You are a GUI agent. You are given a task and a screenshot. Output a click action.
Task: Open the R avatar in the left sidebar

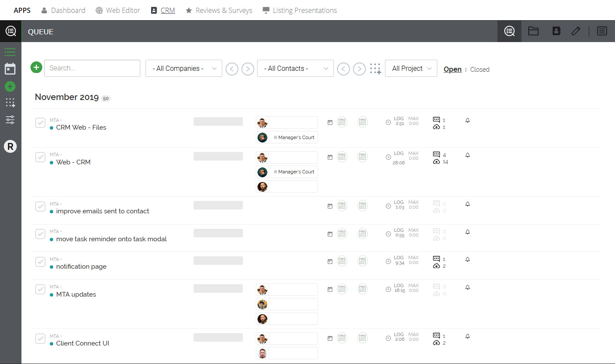[10, 146]
